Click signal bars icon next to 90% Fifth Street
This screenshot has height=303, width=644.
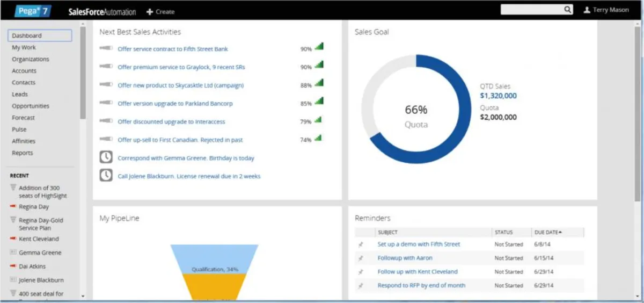pos(319,47)
